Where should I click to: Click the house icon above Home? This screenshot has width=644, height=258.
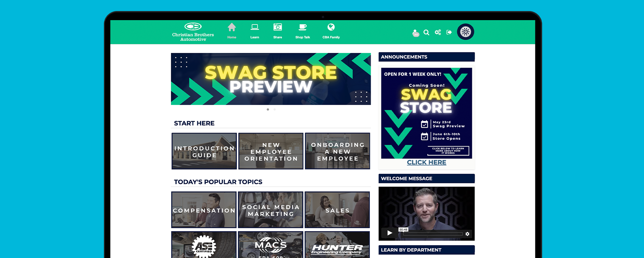coord(232,27)
